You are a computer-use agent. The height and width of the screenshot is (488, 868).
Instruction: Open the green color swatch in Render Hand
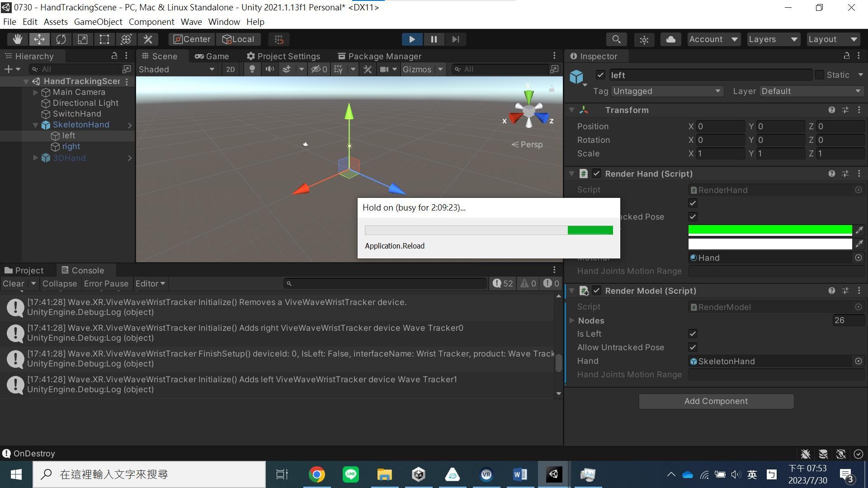click(769, 230)
